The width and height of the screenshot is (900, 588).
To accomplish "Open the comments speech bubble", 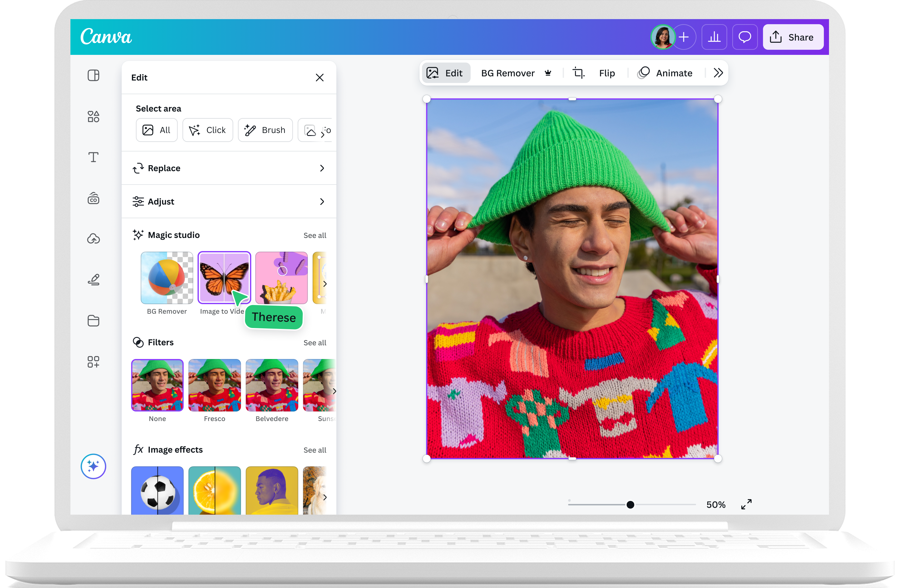I will (745, 37).
